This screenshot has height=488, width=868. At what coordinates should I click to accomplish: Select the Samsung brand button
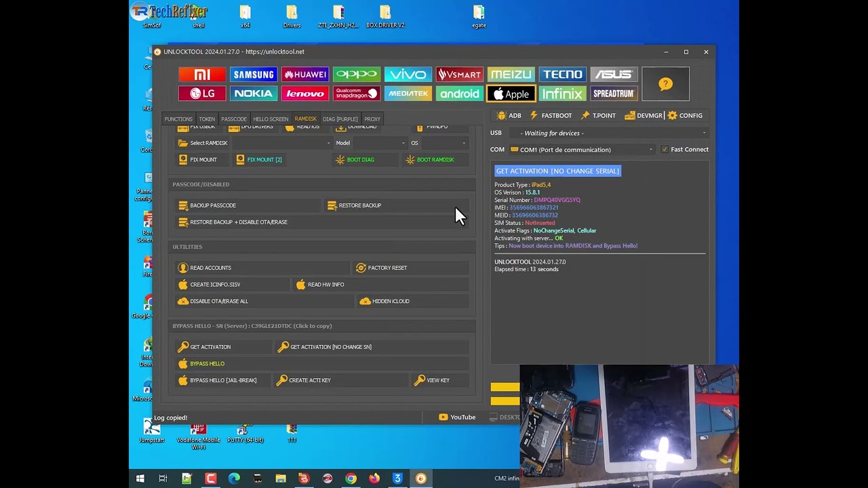coord(253,75)
